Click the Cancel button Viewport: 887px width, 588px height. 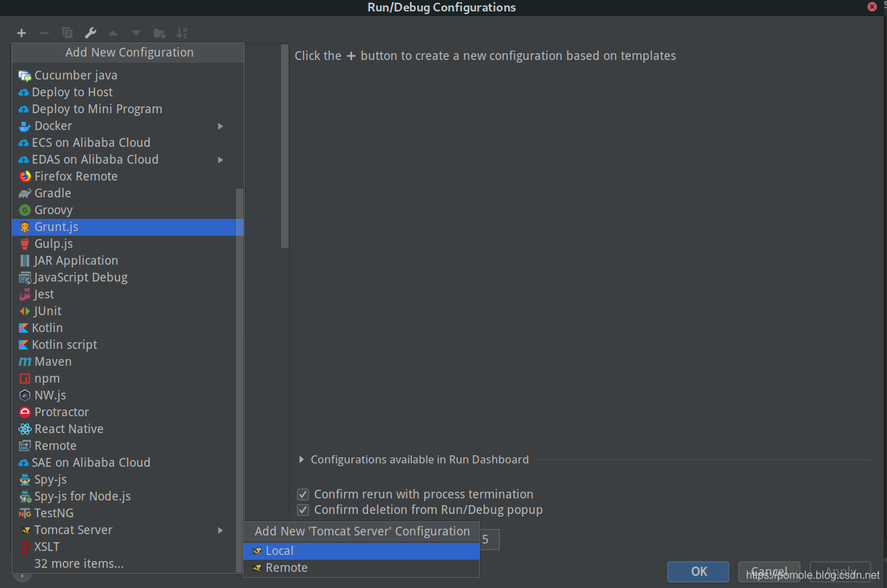point(769,571)
